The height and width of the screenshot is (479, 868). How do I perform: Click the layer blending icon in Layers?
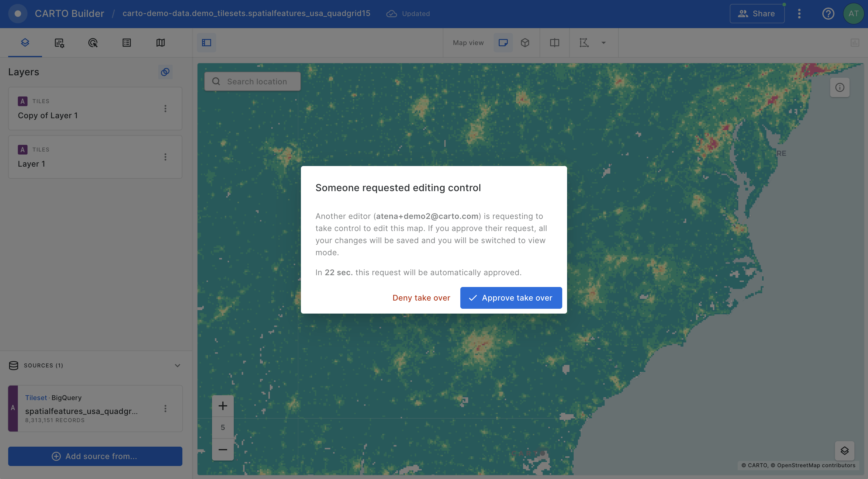165,72
